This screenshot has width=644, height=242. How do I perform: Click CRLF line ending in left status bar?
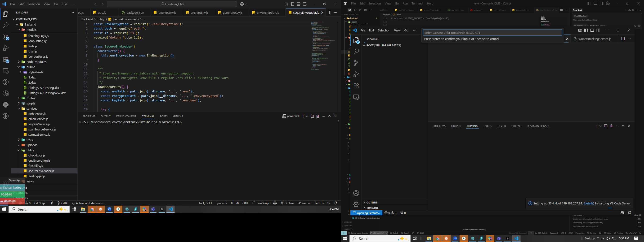[x=245, y=203]
